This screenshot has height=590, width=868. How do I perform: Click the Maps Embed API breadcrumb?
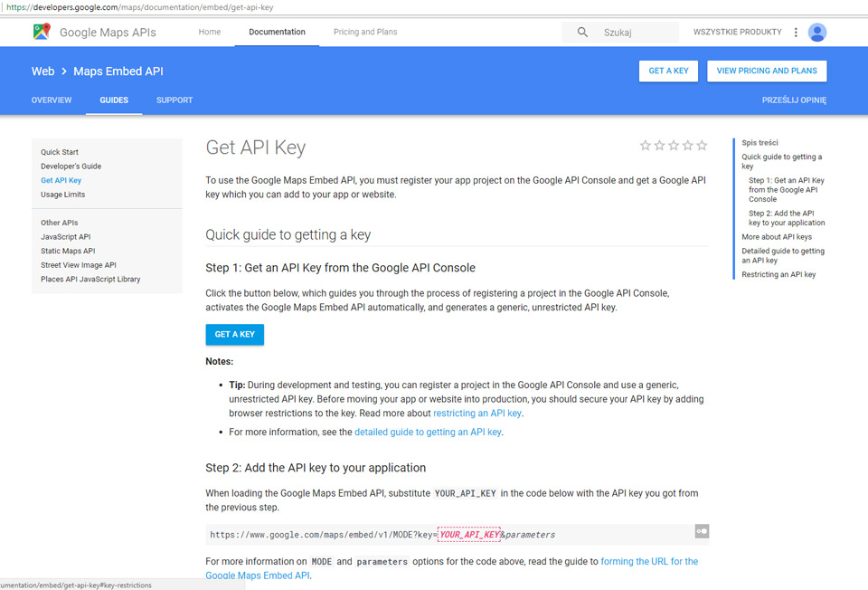pyautogui.click(x=118, y=71)
